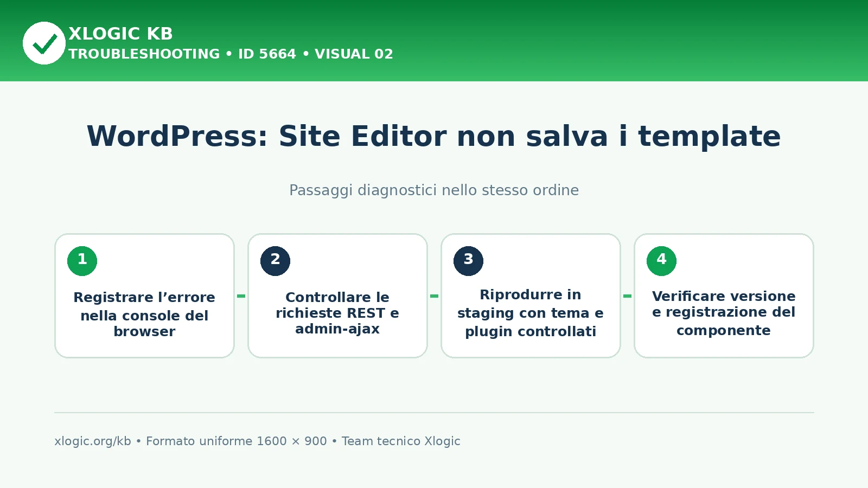The width and height of the screenshot is (868, 488).
Task: Click the dark blue step 3 badge
Action: click(x=469, y=261)
